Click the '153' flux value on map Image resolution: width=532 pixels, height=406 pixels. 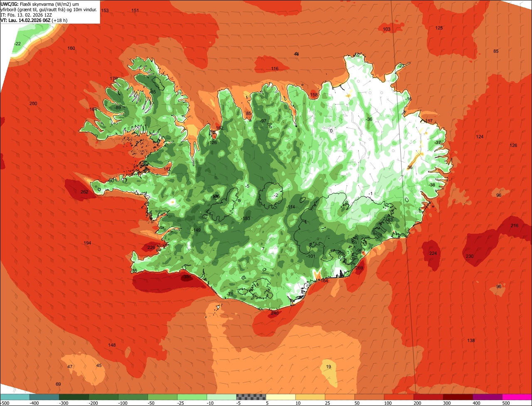[105, 10]
